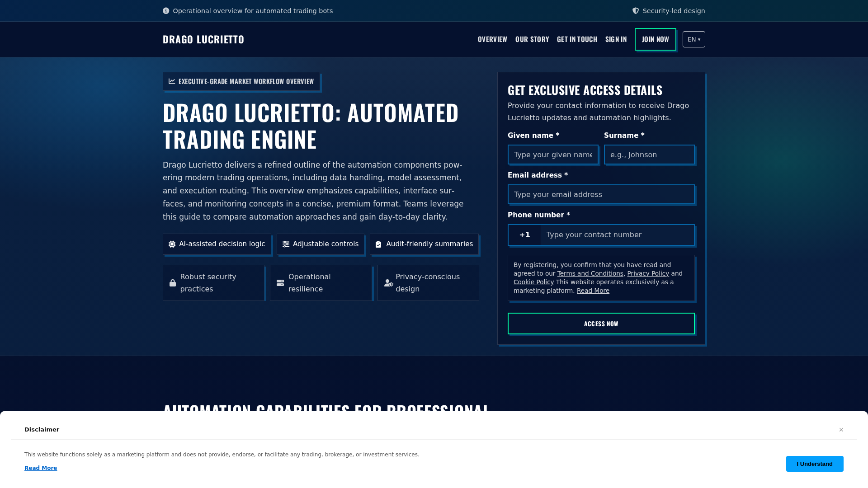Open the EN language dropdown
Screen dimensions: 868x488
694,39
